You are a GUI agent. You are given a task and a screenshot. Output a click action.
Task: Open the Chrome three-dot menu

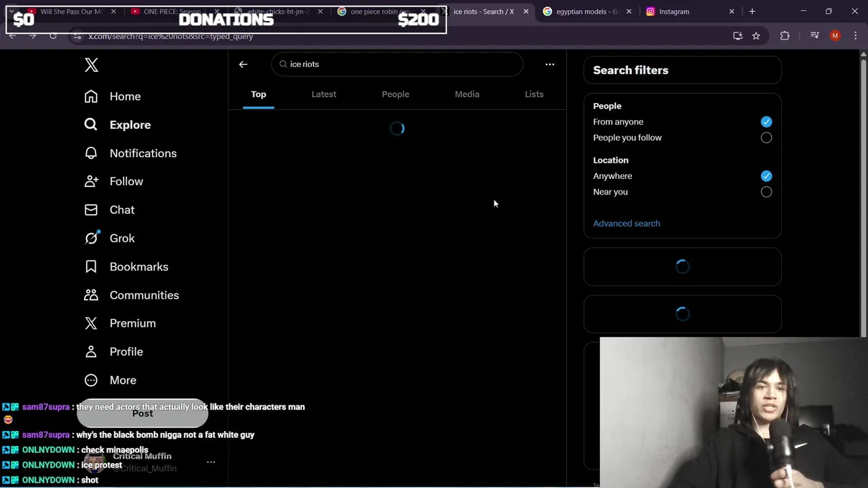pyautogui.click(x=856, y=36)
